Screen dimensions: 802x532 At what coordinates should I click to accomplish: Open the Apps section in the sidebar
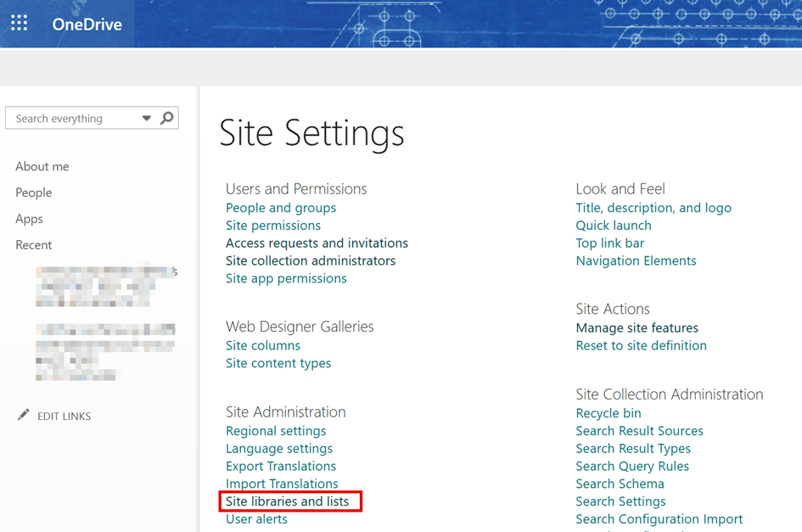[x=29, y=218]
